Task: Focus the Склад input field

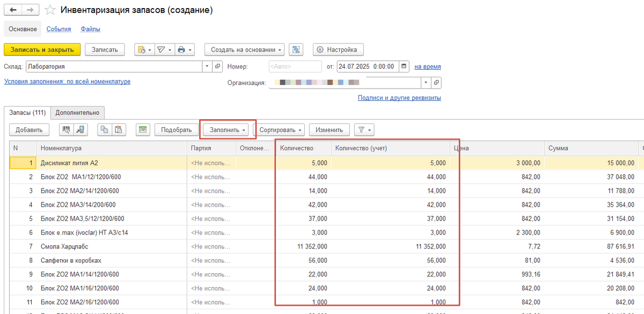Action: point(114,67)
